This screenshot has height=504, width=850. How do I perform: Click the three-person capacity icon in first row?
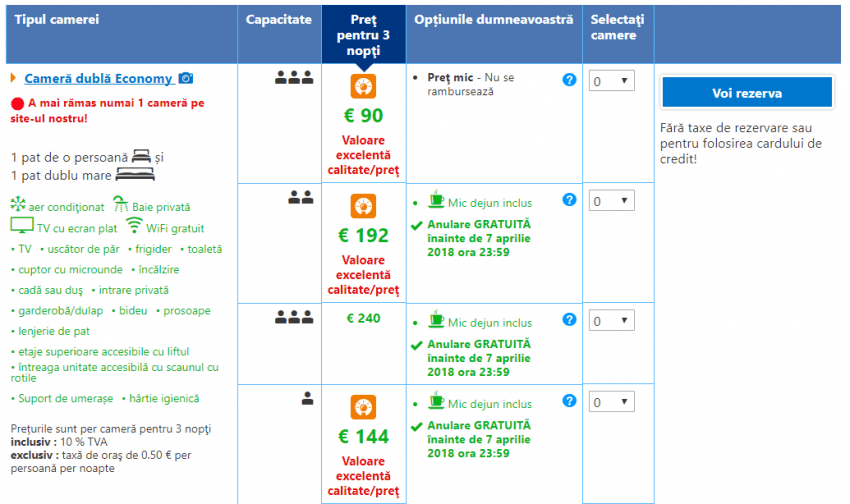[x=294, y=78]
